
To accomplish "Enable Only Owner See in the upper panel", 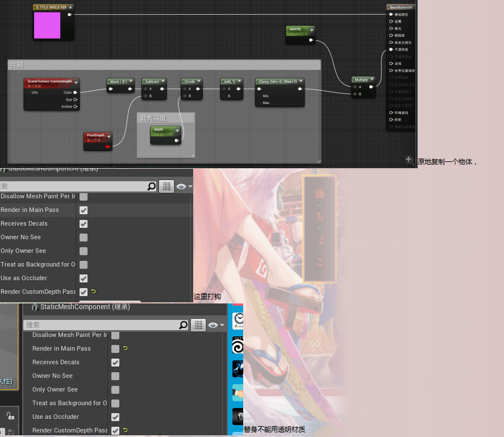I will coord(84,251).
